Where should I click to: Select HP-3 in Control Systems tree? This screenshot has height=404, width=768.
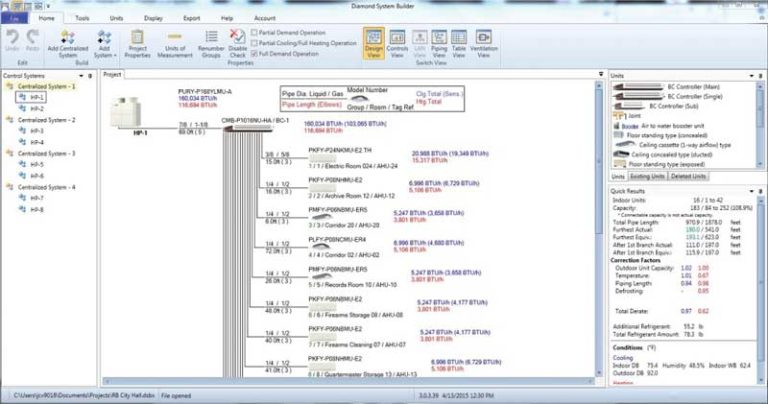coord(37,131)
